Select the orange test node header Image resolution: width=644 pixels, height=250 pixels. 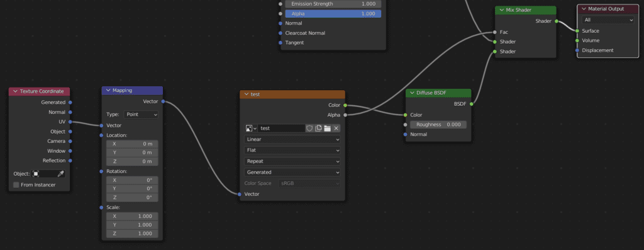click(292, 94)
